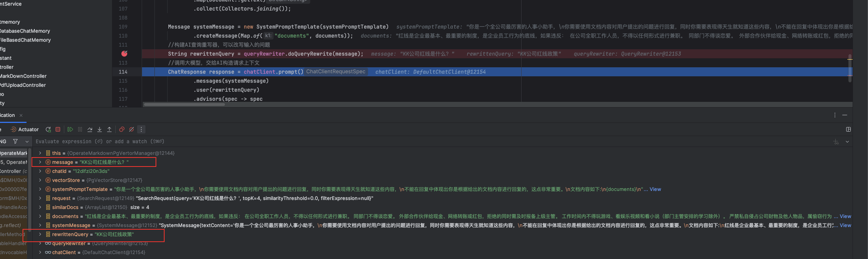
Task: Open the thread selector dropdown chevron
Action: (x=27, y=142)
